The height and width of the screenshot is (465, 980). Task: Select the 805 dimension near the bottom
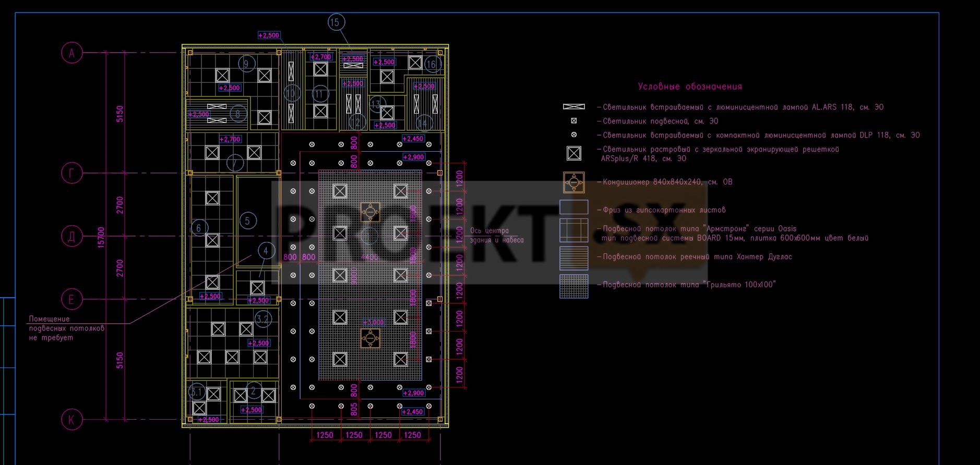[x=354, y=409]
